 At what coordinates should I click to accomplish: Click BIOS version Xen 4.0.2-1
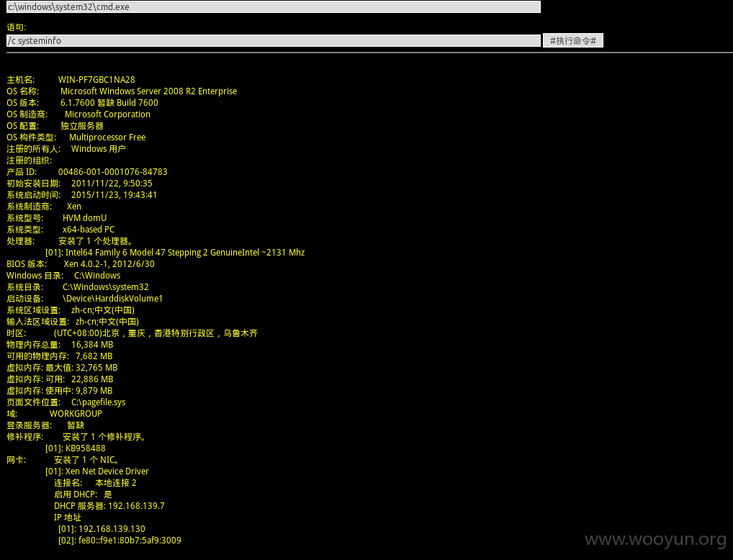(109, 264)
